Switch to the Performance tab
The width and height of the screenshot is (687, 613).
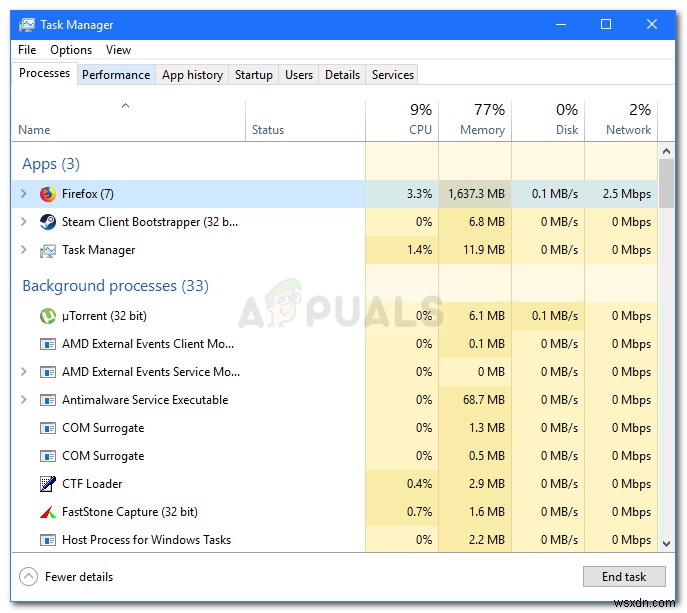116,74
